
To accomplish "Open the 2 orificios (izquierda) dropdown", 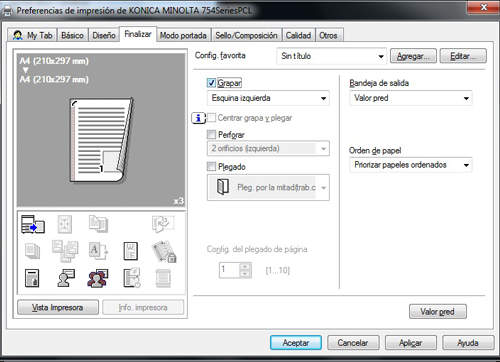I will click(268, 148).
